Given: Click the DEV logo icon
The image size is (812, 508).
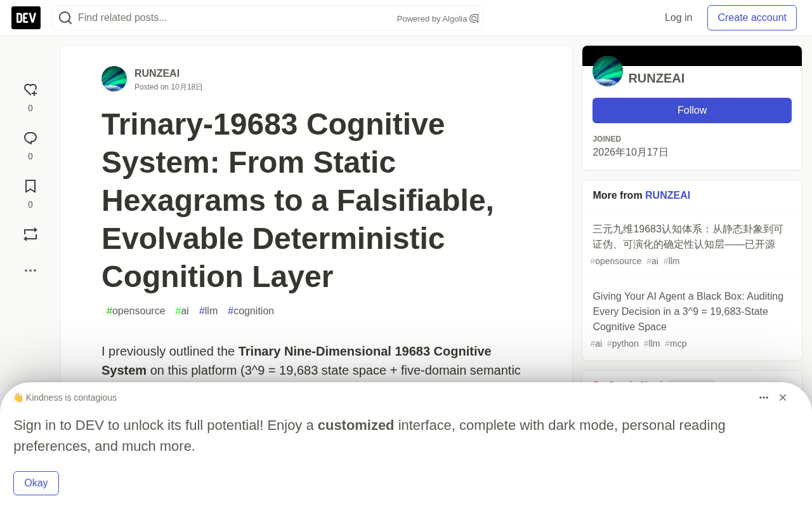Looking at the screenshot, I should [26, 18].
